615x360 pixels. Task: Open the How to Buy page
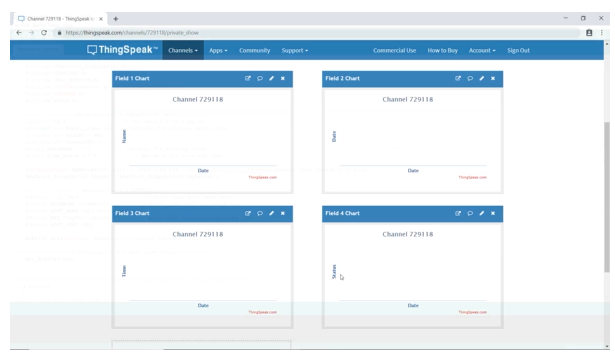[442, 50]
